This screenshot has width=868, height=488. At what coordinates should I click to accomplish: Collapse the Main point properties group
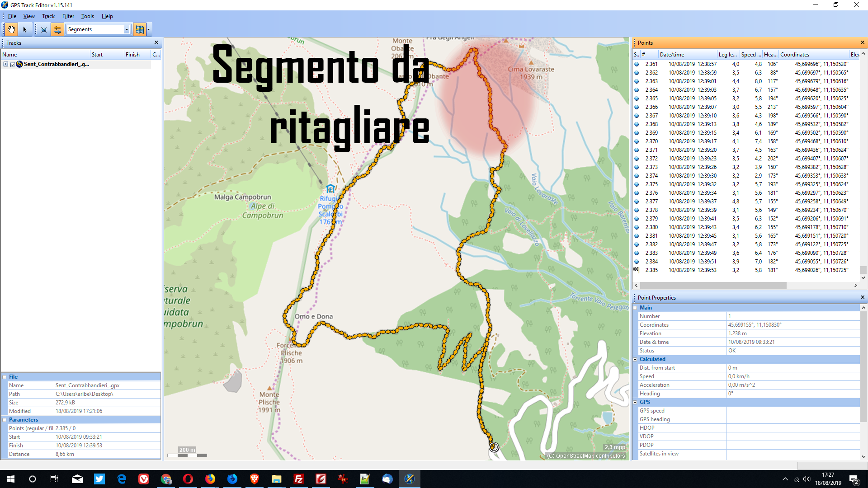click(635, 308)
